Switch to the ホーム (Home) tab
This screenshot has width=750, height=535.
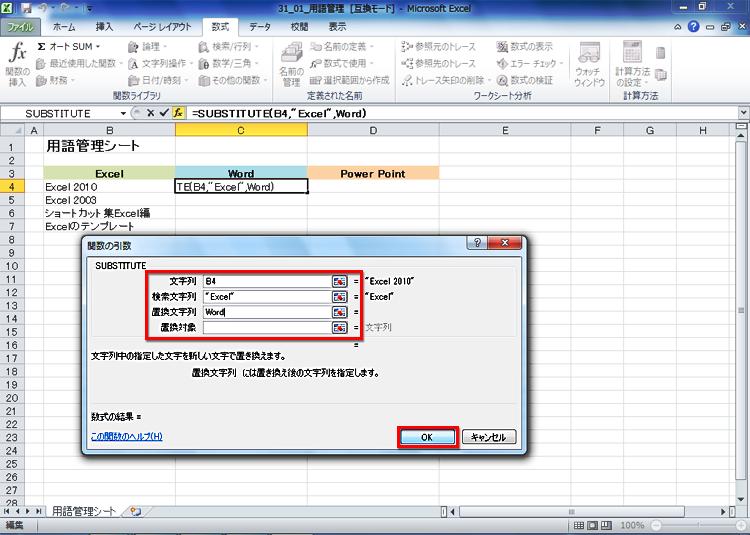[64, 27]
